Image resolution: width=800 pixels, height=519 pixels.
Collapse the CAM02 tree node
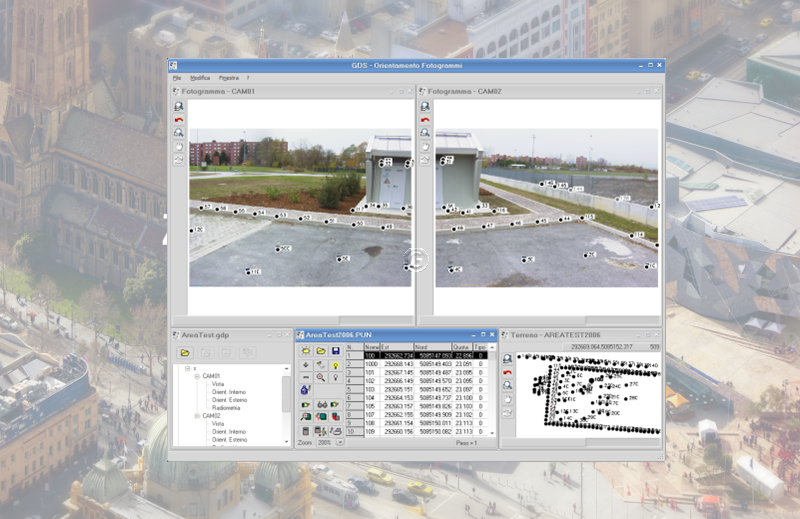click(x=197, y=416)
